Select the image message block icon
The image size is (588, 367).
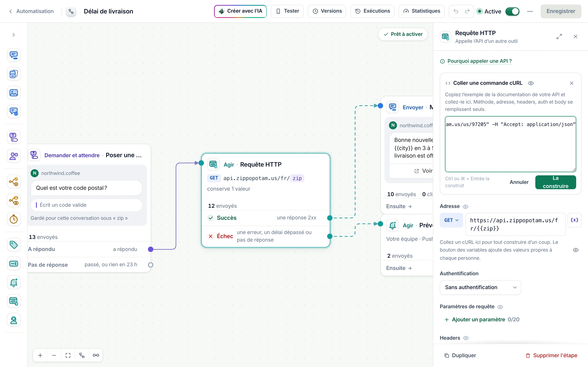[14, 93]
